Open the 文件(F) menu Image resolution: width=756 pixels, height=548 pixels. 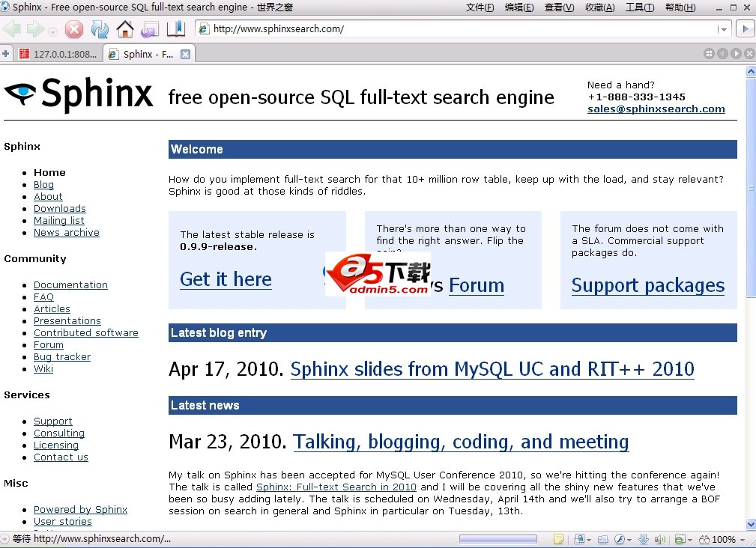480,7
